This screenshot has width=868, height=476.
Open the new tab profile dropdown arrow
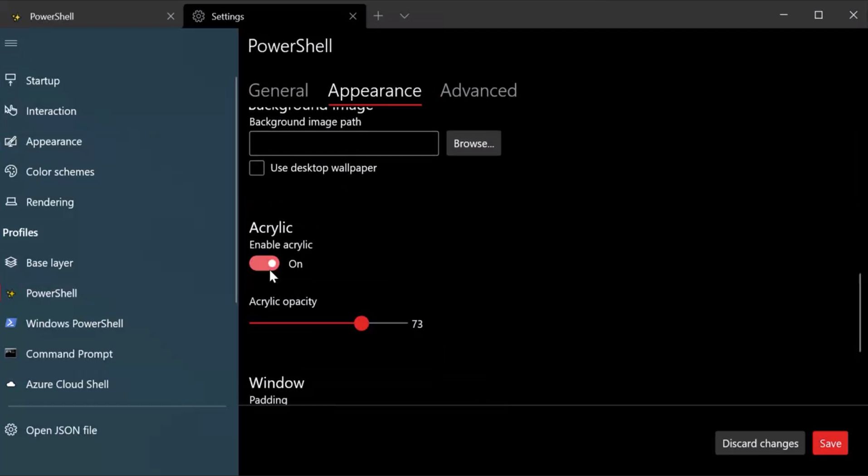click(x=404, y=16)
